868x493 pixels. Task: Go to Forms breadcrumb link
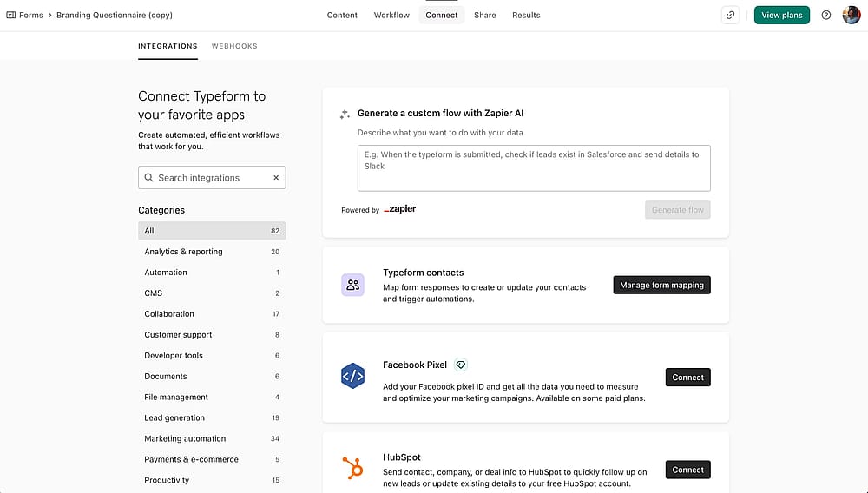[31, 15]
